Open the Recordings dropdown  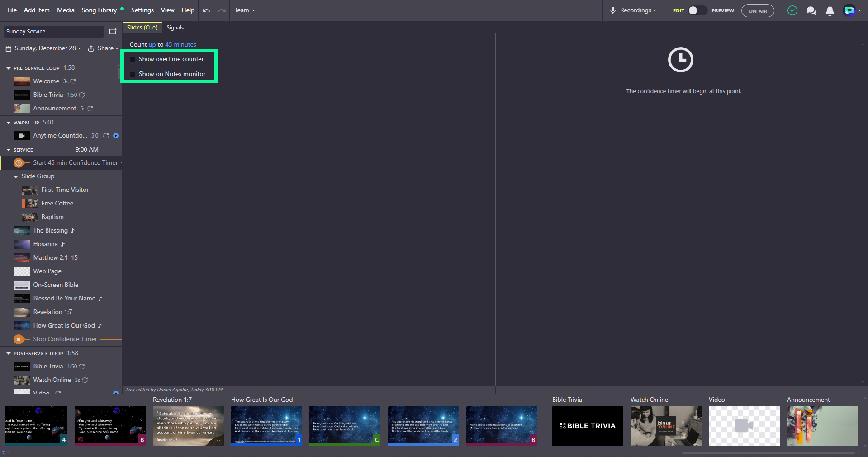pyautogui.click(x=633, y=10)
